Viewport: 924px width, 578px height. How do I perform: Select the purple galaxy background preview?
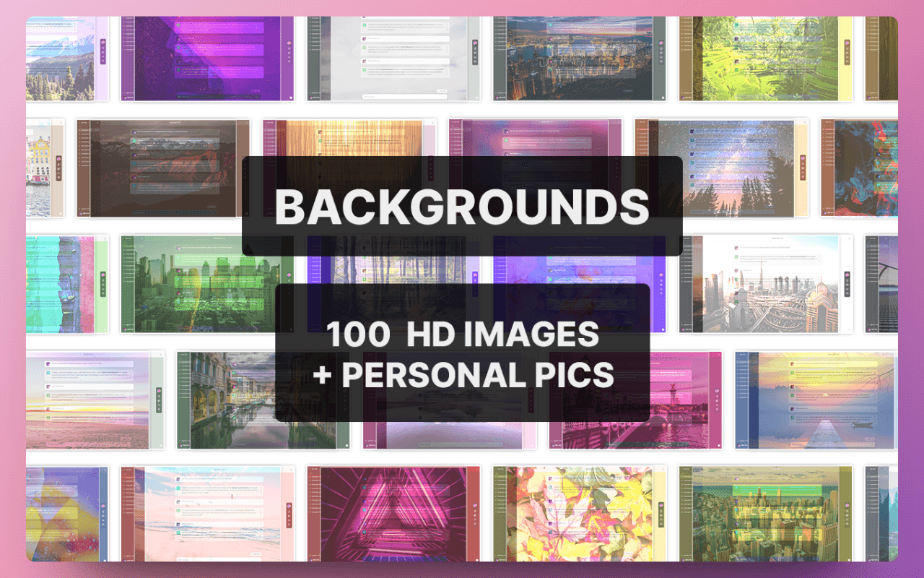coord(208,59)
